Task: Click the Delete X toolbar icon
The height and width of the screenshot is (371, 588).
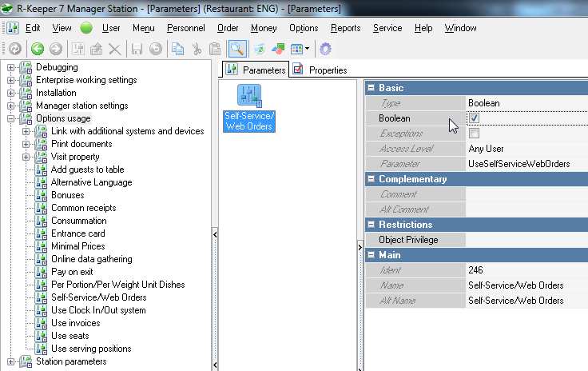Action: click(115, 49)
